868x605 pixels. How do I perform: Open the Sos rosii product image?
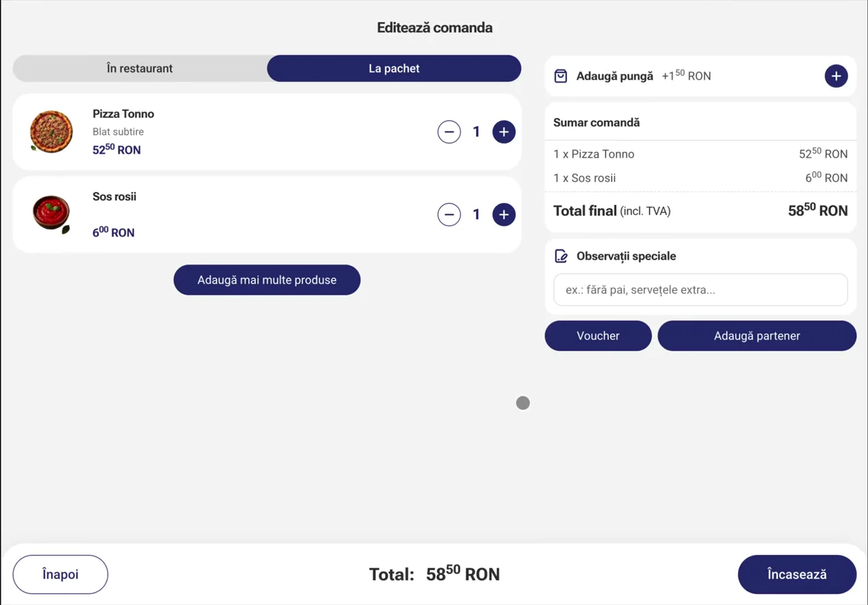tap(51, 214)
